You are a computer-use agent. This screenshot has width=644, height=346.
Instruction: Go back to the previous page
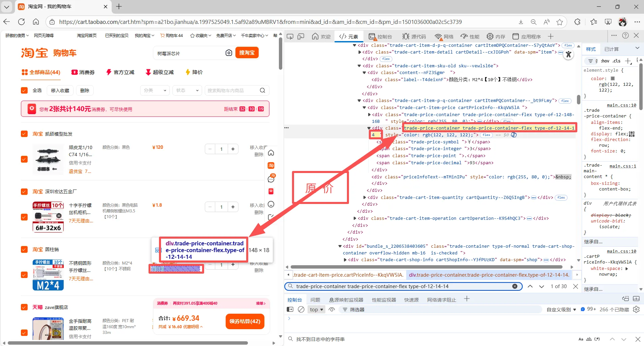[7, 22]
